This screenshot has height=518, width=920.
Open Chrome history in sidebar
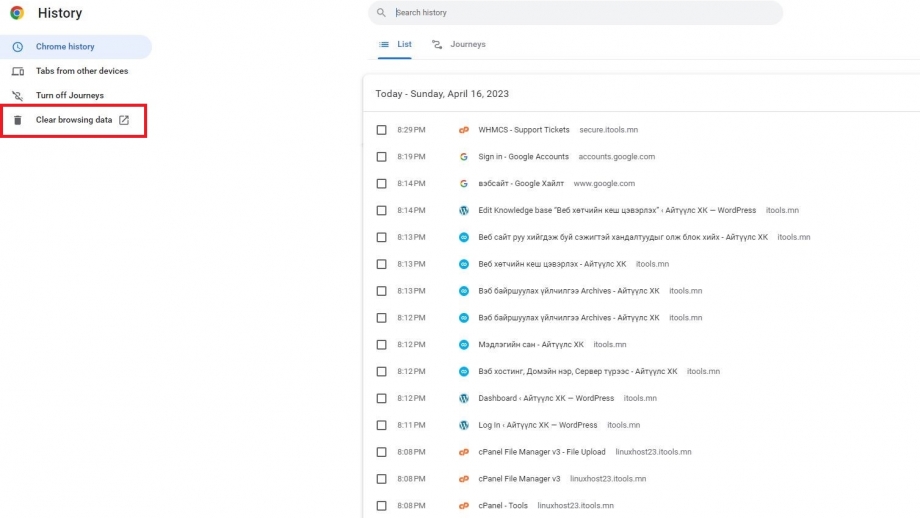76,46
